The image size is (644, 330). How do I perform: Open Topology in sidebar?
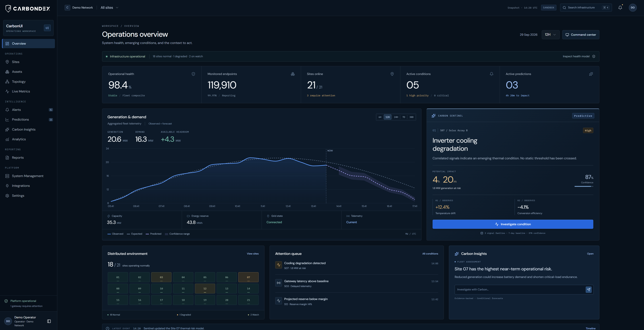[28, 82]
